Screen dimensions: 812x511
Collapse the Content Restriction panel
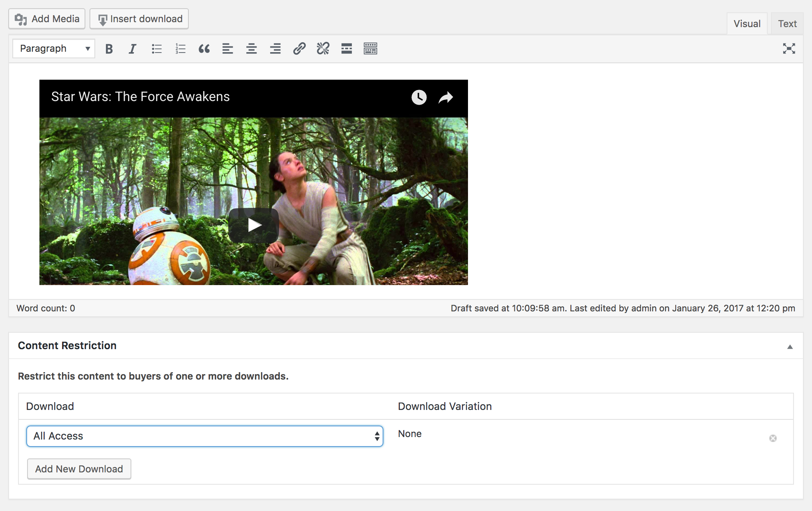tap(789, 347)
